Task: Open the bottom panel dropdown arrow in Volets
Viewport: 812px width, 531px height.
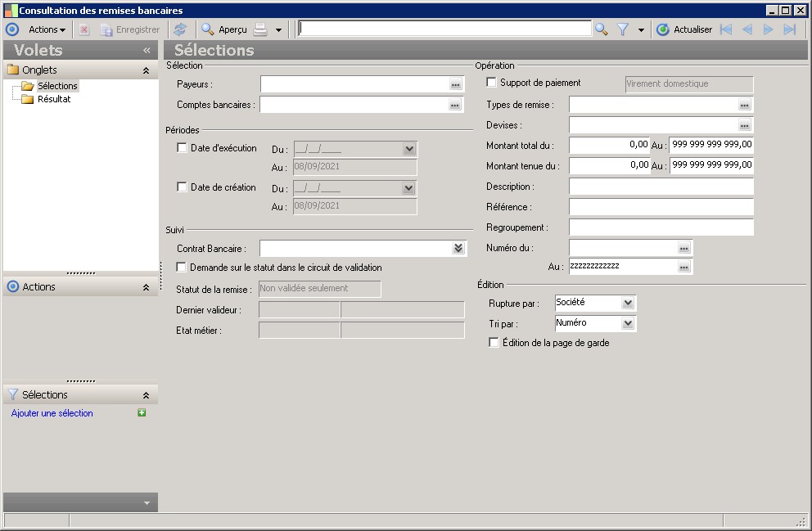Action: point(147,502)
